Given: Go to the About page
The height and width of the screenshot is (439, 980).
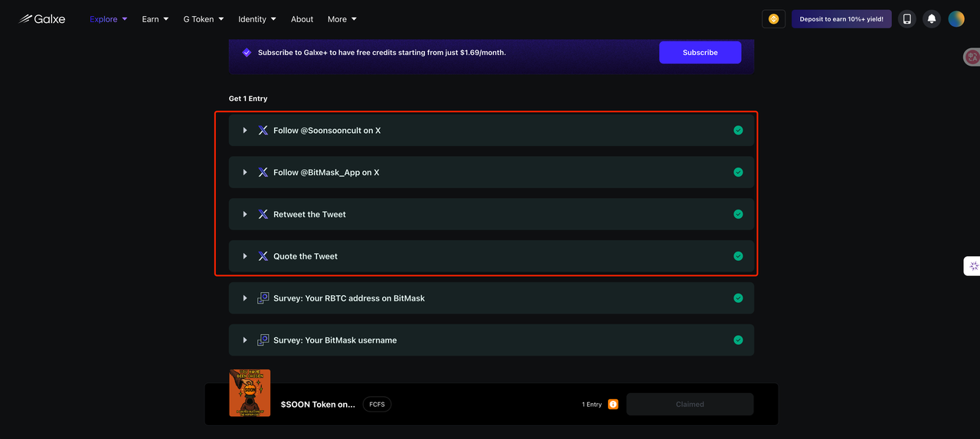Looking at the screenshot, I should [302, 19].
